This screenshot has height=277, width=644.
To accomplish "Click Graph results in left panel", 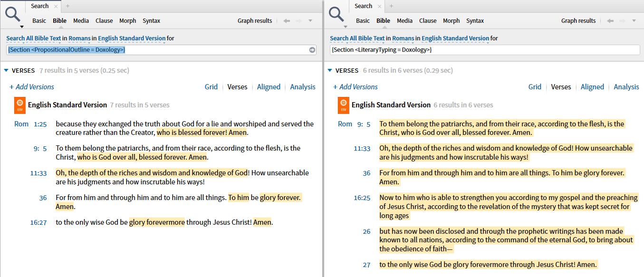I will 255,21.
